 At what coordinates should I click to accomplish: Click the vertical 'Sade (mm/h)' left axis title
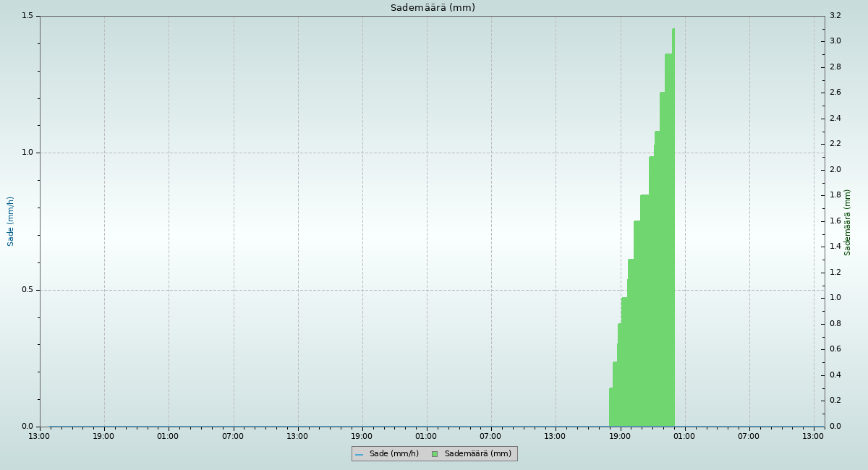[11, 221]
